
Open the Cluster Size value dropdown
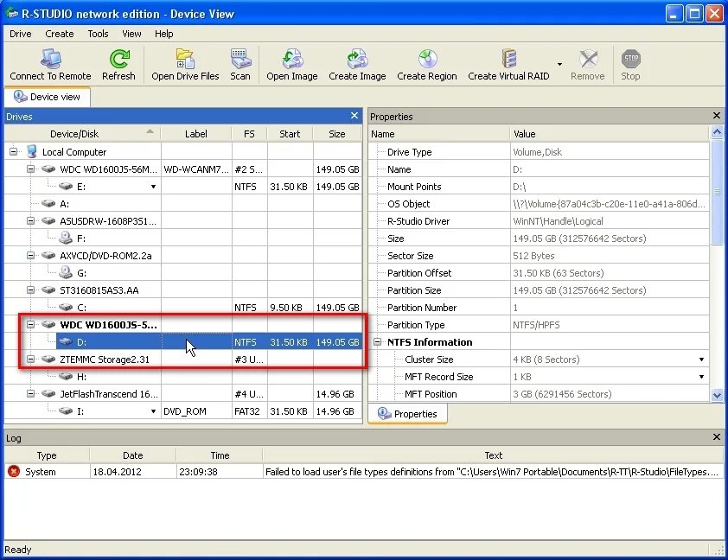pos(701,360)
